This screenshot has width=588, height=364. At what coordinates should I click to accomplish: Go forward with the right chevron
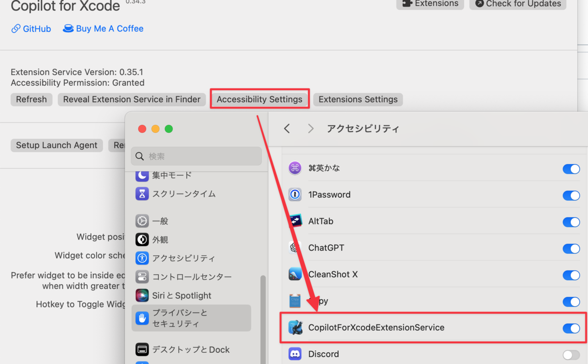[311, 128]
